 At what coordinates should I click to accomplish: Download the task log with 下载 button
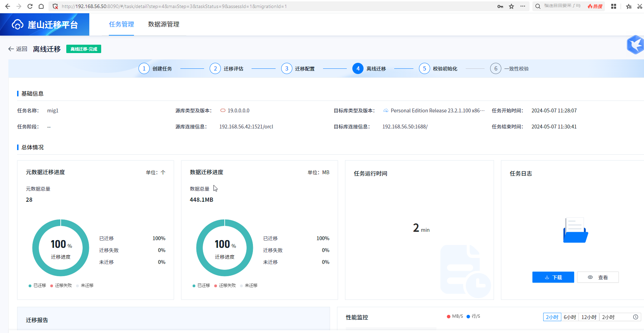[553, 277]
